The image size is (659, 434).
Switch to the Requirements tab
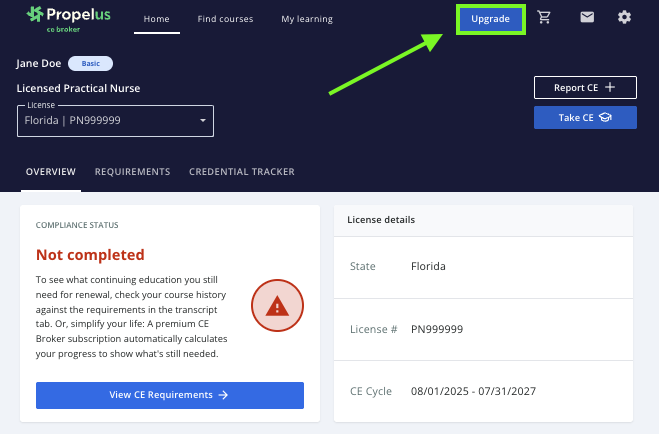point(132,172)
